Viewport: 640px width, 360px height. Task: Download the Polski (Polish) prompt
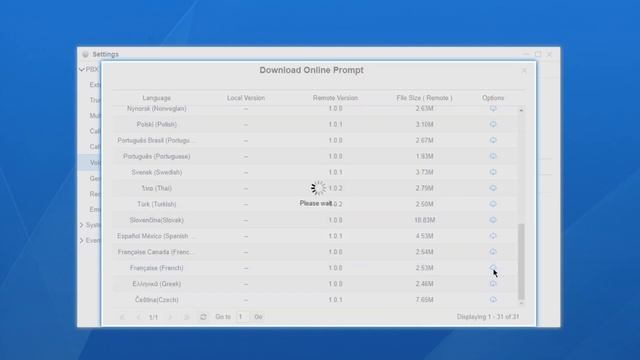pos(493,124)
